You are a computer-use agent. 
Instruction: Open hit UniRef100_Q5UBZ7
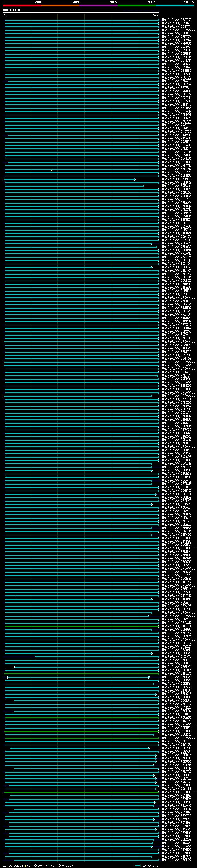(x=176, y=281)
